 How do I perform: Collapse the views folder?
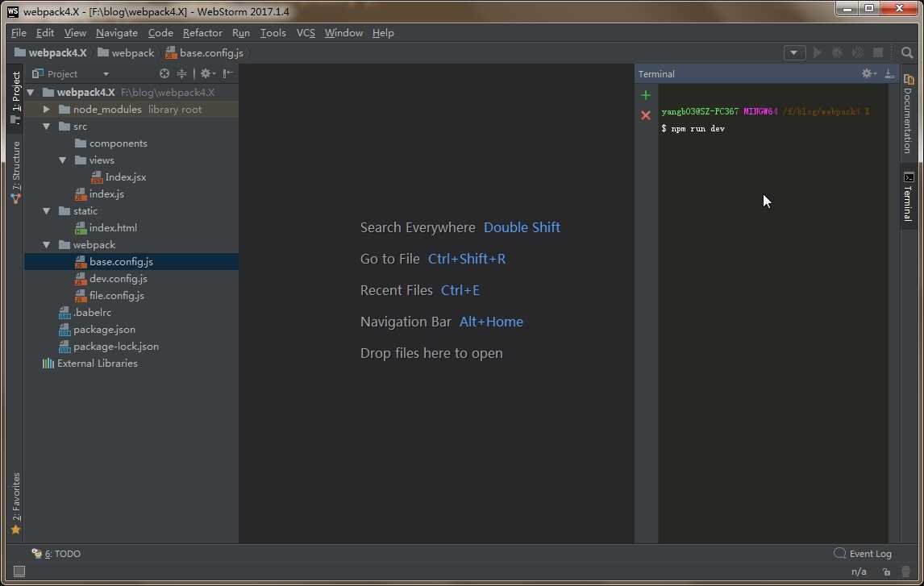pos(62,160)
